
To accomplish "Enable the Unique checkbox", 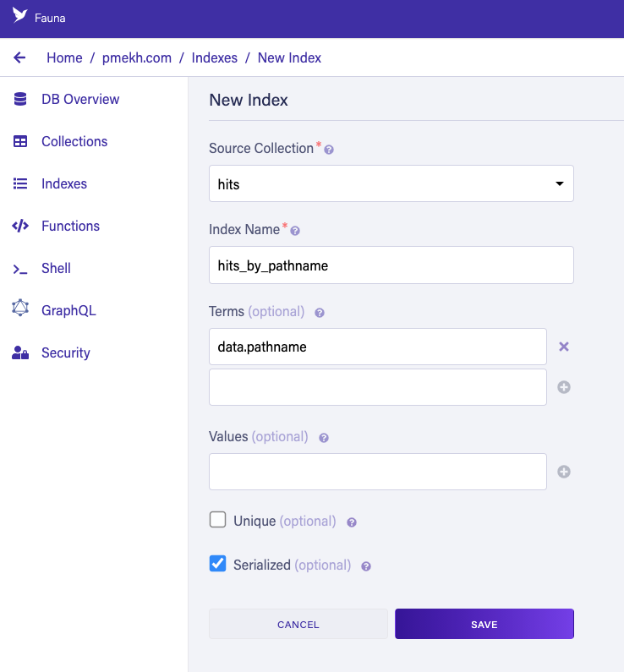I will pos(217,520).
